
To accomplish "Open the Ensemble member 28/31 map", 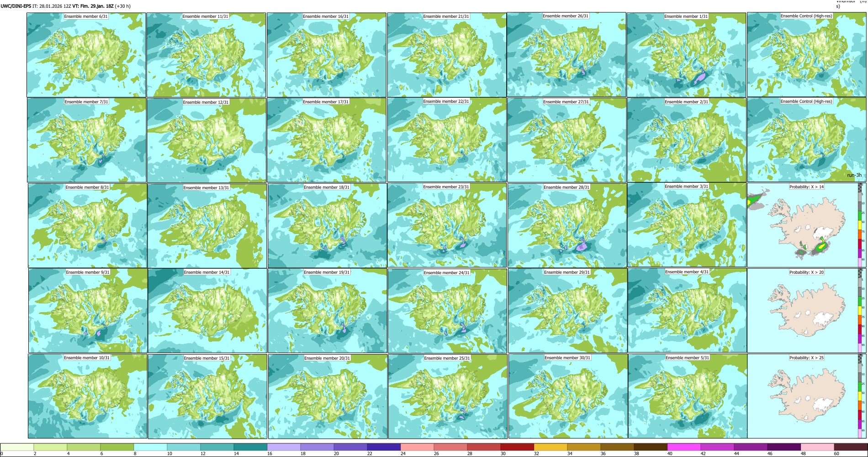I will click(x=567, y=225).
